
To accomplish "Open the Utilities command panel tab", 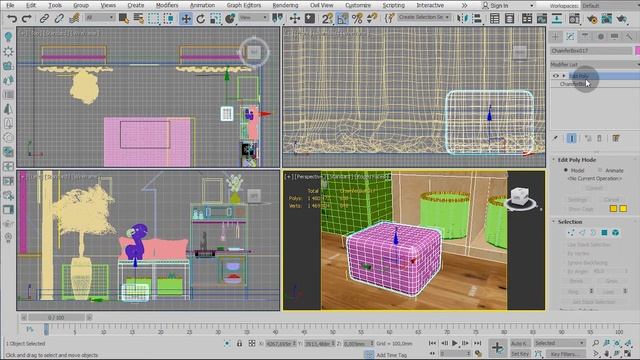I will pyautogui.click(x=629, y=36).
